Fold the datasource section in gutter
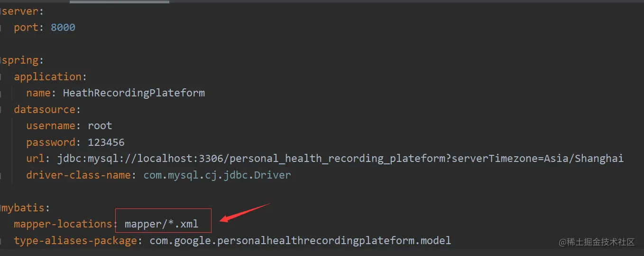The height and width of the screenshot is (256, 644). 1,110
